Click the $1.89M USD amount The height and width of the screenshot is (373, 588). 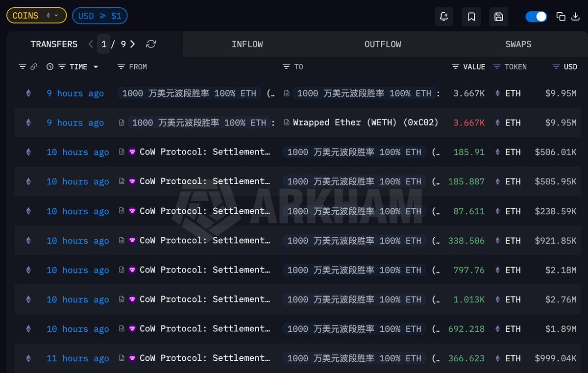(561, 329)
